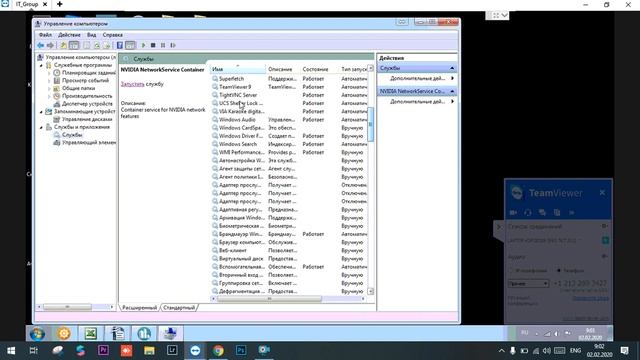640x360 pixels.
Task: Pause the service with pause toolbar icon
Action: [x=163, y=45]
